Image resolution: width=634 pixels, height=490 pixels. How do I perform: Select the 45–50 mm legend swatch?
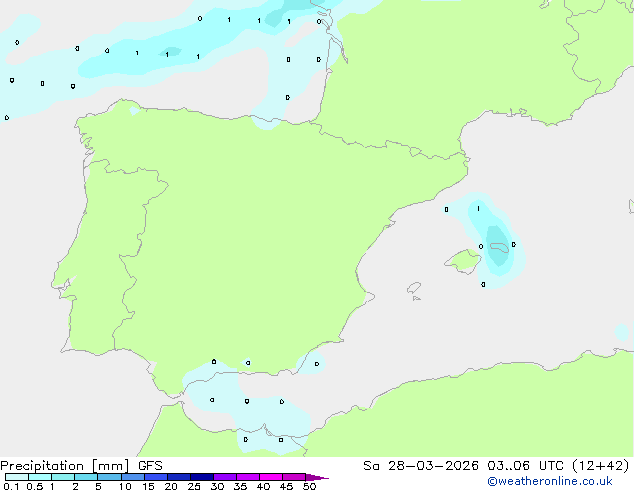(x=294, y=477)
